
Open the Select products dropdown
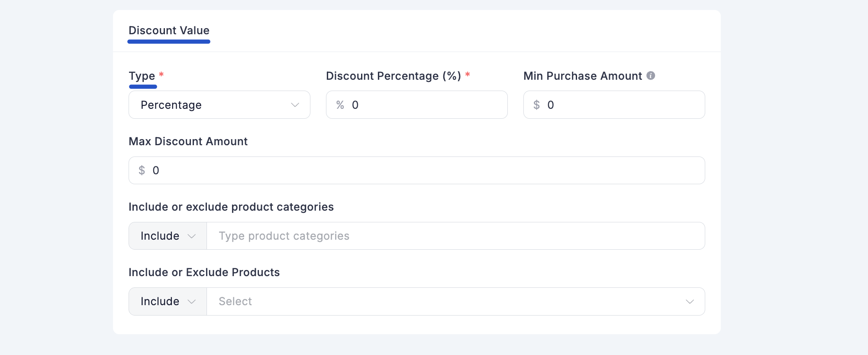[456, 301]
